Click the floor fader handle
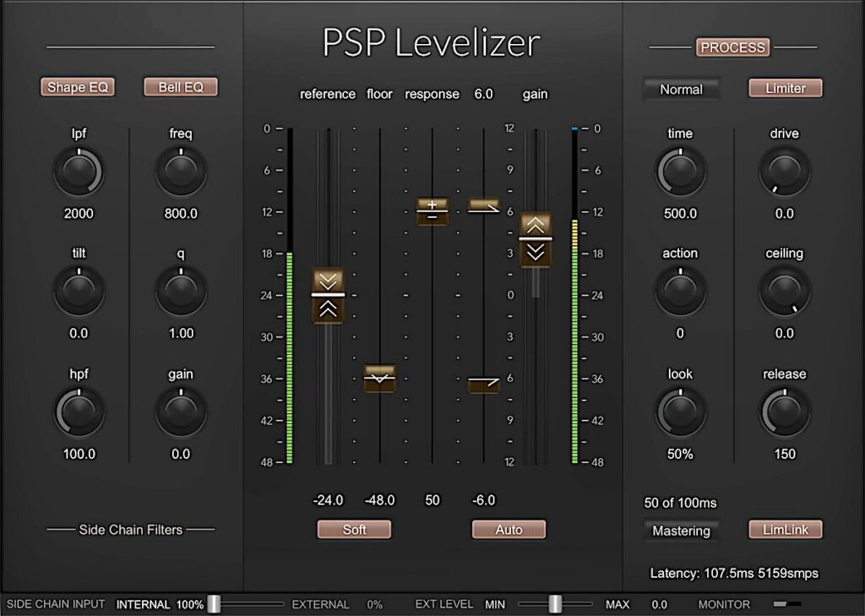This screenshot has height=616, width=865. 379,379
